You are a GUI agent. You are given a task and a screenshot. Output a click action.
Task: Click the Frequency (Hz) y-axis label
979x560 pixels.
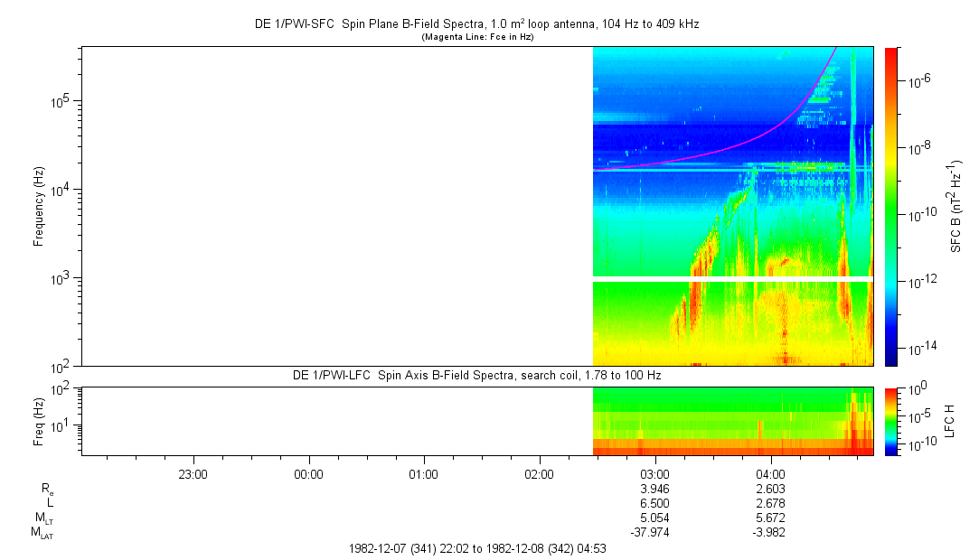pyautogui.click(x=40, y=206)
